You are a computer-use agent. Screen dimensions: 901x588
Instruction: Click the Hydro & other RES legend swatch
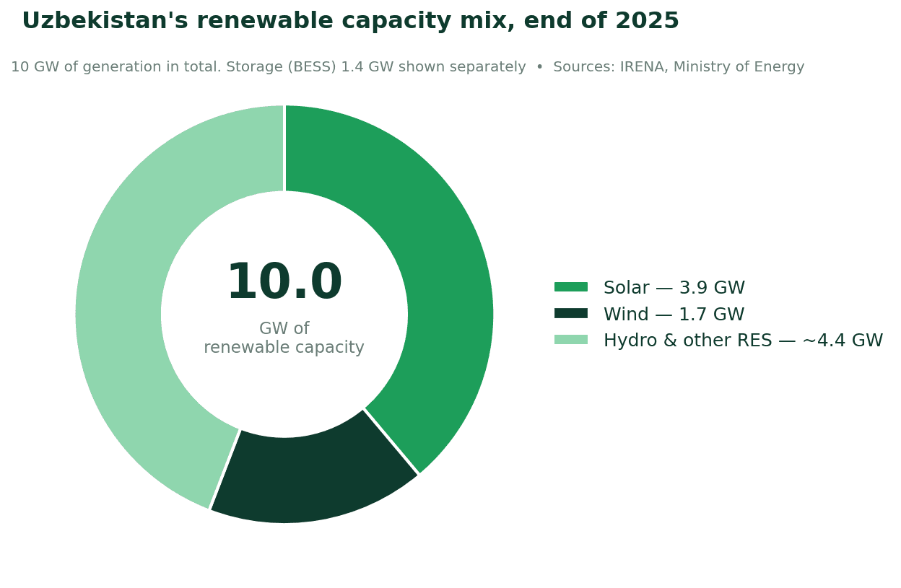pos(570,340)
